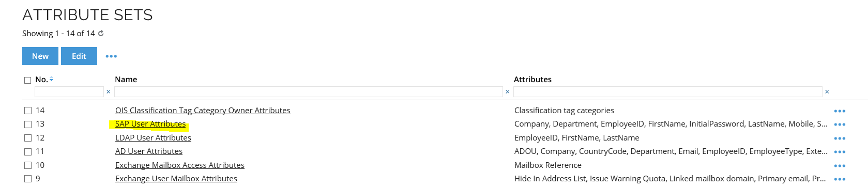Open OIS Classification Tag Category Owner Attributes
Screen dimensions: 868x187
[x=203, y=111]
